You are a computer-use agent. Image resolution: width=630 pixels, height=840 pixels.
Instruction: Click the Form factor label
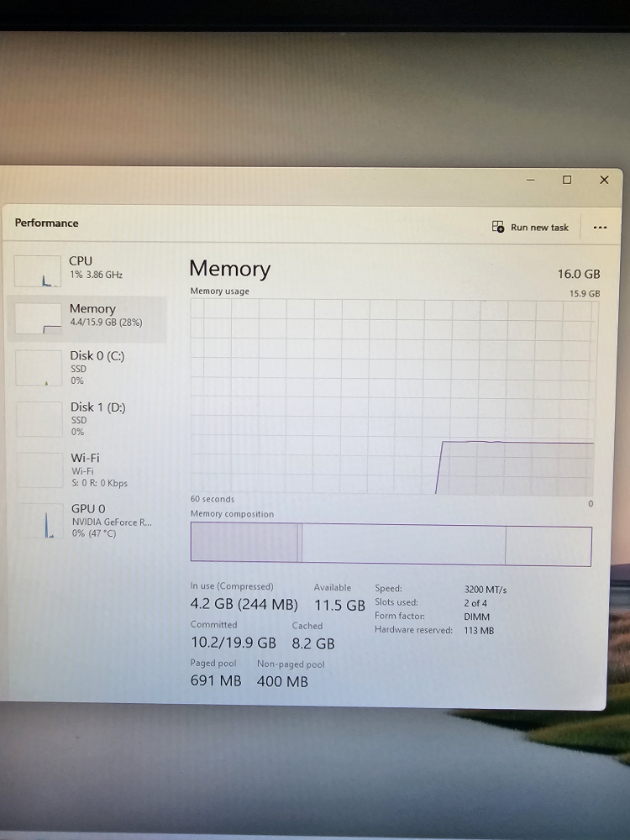tap(400, 616)
